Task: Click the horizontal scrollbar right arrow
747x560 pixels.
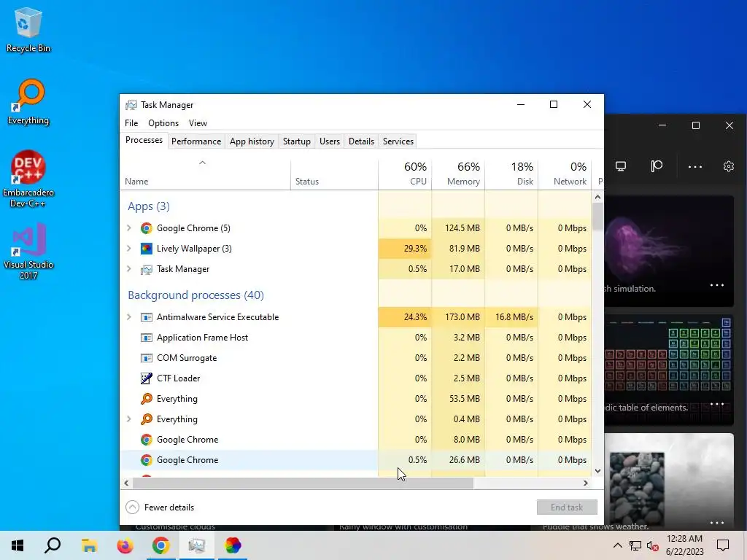Action: click(586, 483)
